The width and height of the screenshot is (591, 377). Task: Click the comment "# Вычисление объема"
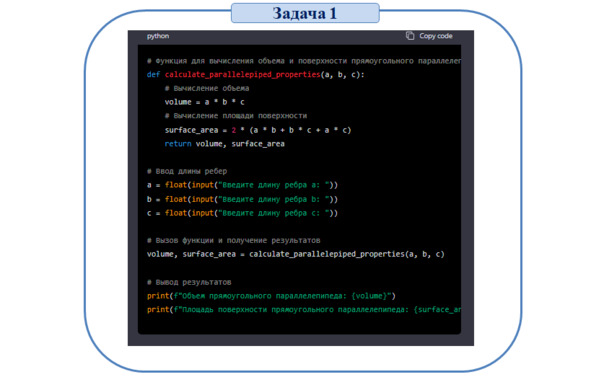pos(207,89)
